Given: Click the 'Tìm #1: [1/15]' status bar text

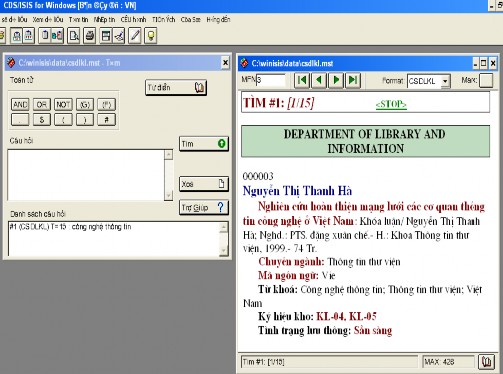Looking at the screenshot, I should click(x=263, y=362).
